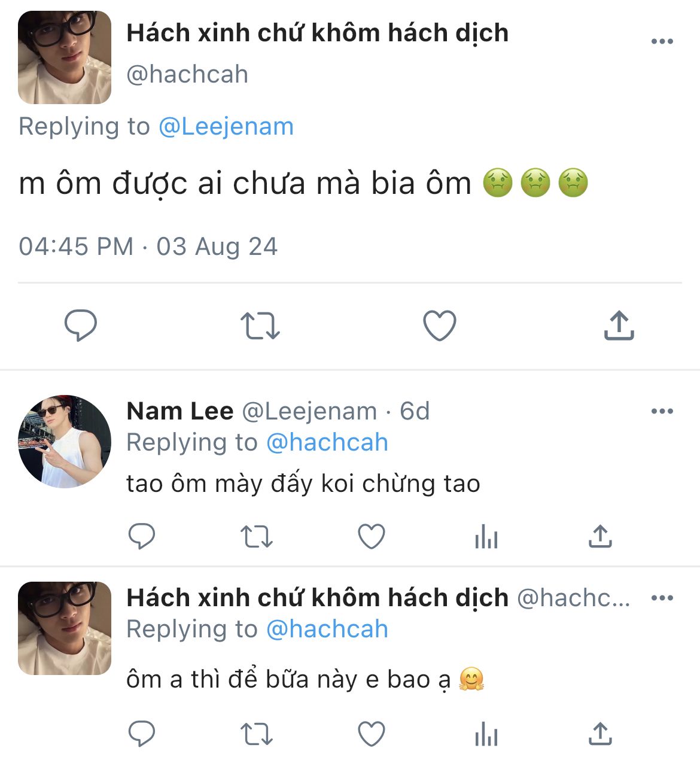This screenshot has height=760, width=700.
Task: Reply to Nam Lee's tweet
Action: (142, 536)
